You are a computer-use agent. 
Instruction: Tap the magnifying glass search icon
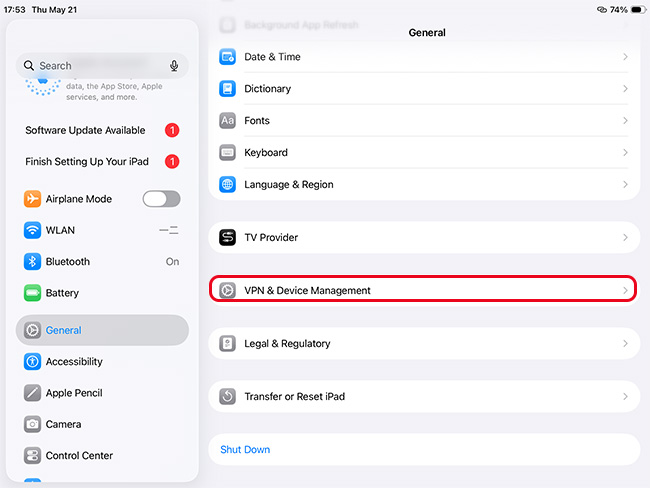(x=29, y=66)
